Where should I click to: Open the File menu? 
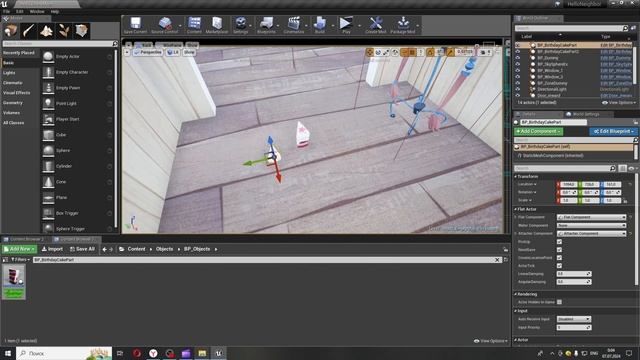7,11
